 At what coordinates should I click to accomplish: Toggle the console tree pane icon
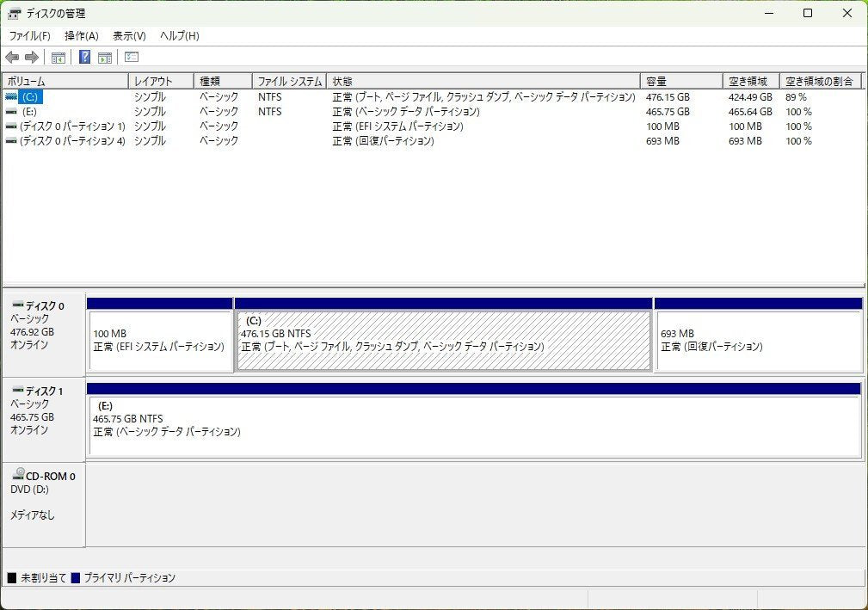click(x=58, y=57)
